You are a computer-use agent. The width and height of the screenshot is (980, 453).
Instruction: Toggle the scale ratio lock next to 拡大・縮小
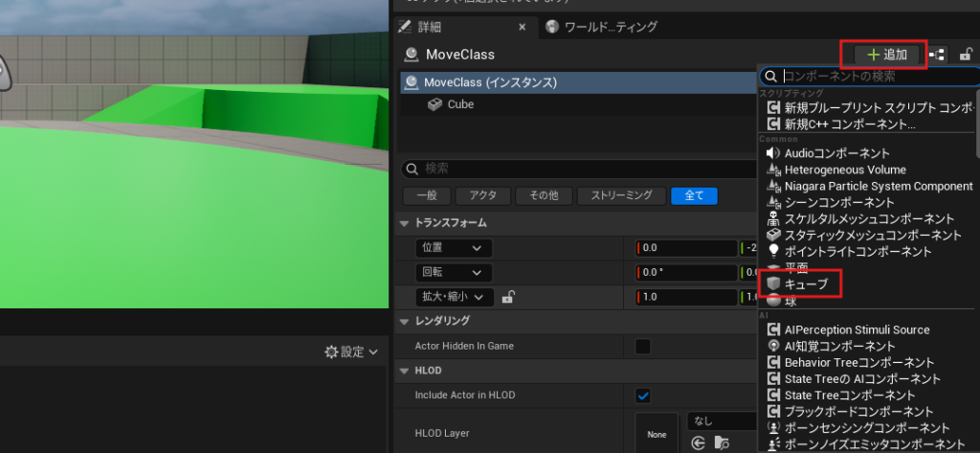508,297
